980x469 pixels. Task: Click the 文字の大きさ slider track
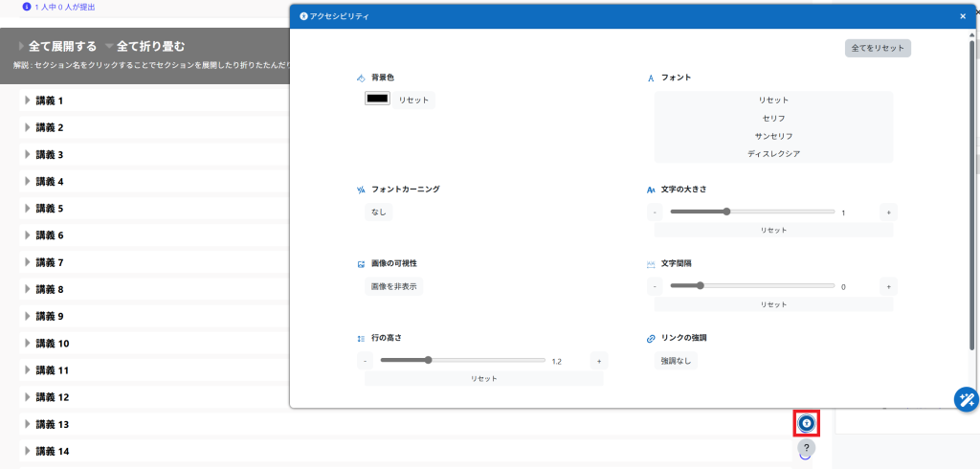752,212
